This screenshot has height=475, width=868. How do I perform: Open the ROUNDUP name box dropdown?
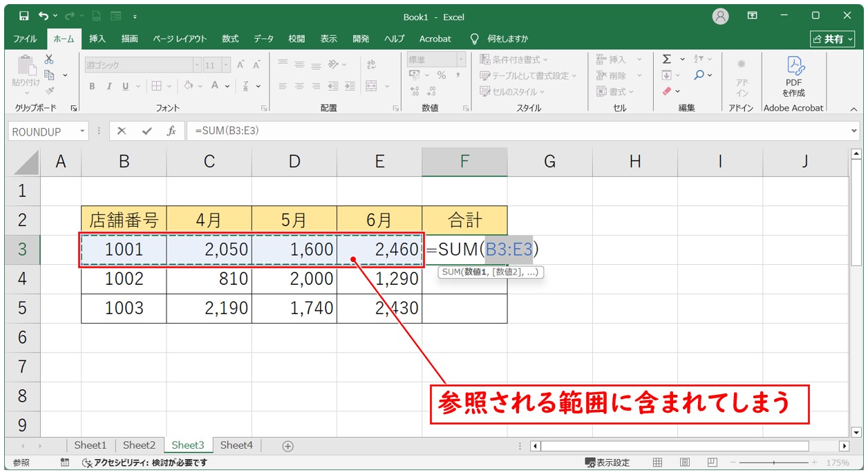pyautogui.click(x=83, y=131)
